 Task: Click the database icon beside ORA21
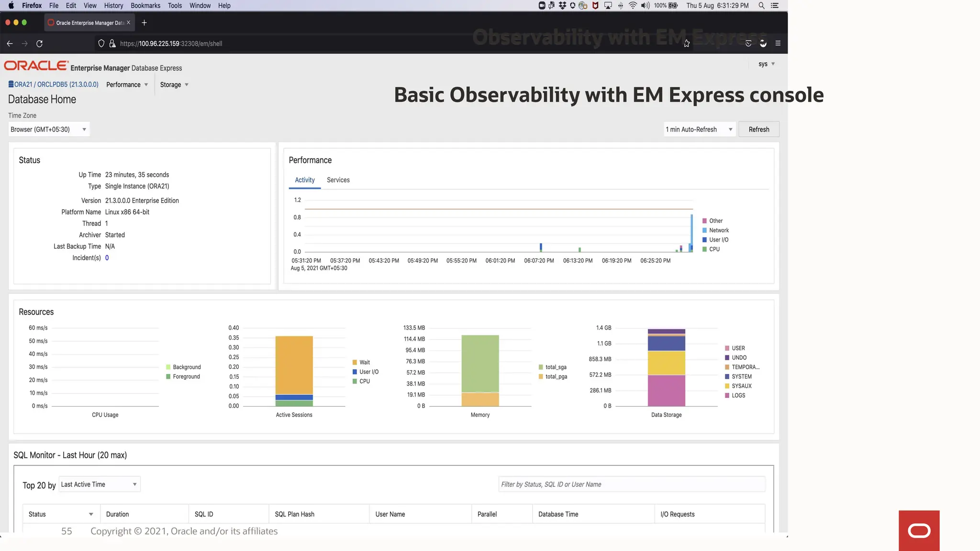pyautogui.click(x=11, y=84)
